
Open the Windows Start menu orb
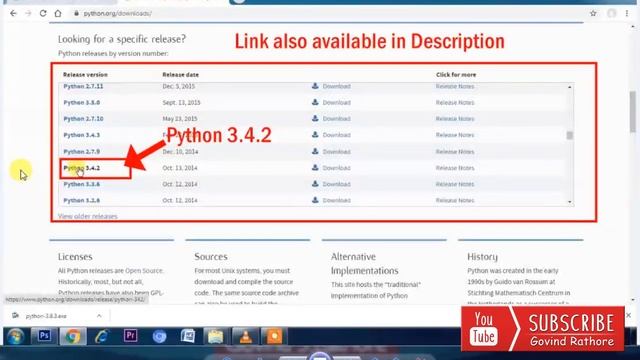16,337
